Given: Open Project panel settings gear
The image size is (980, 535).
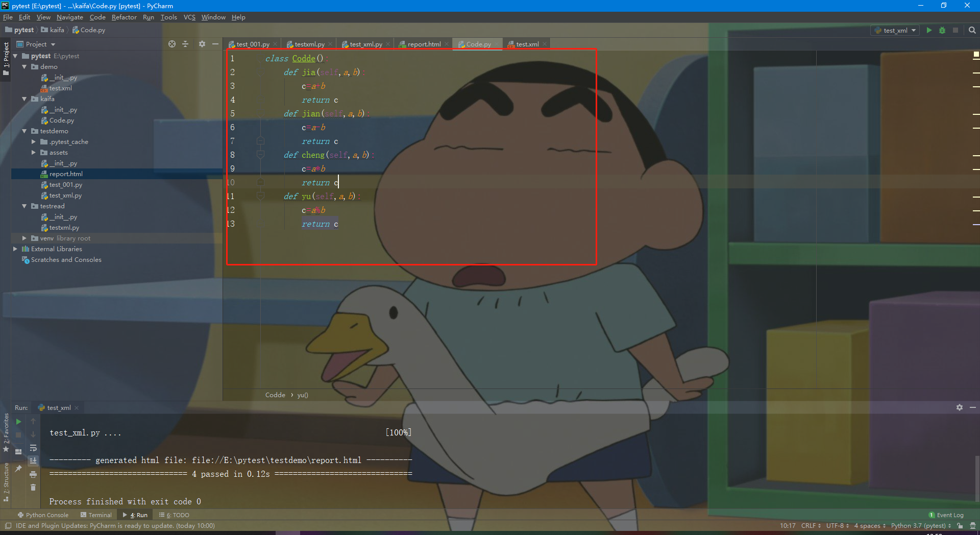Looking at the screenshot, I should pos(202,44).
